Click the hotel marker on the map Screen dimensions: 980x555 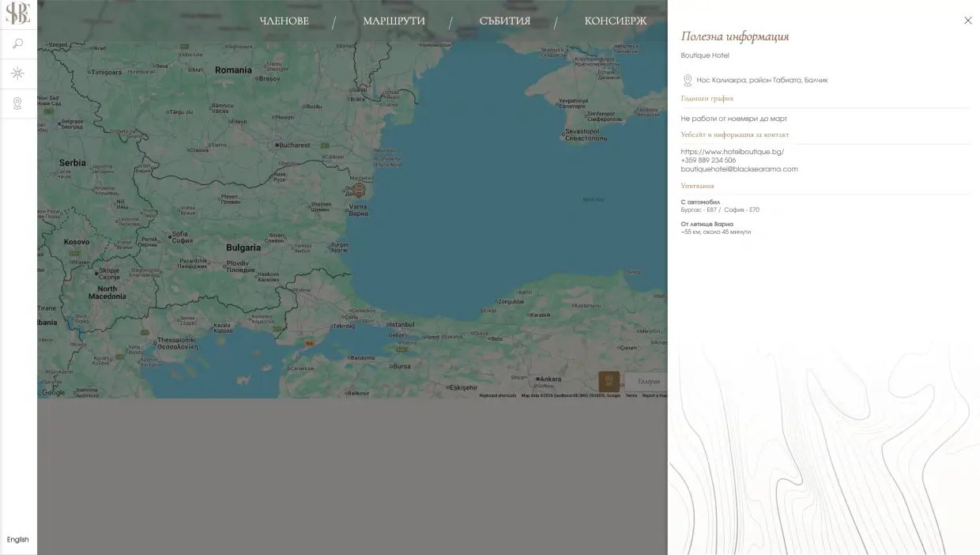pos(359,190)
